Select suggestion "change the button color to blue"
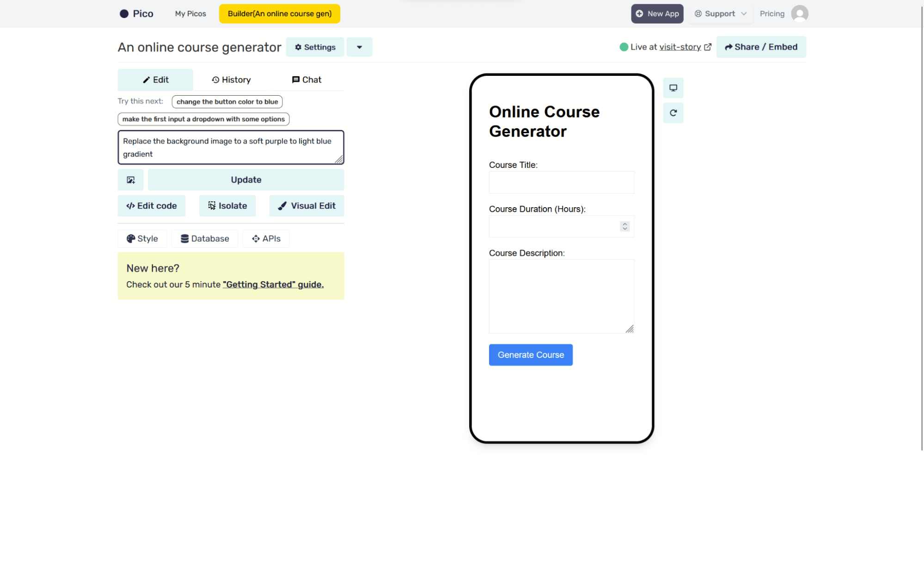 pos(227,102)
